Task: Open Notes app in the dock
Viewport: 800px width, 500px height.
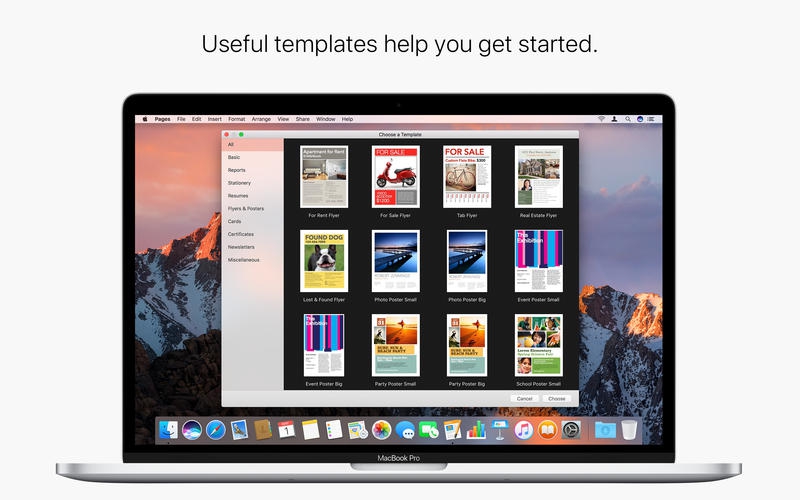Action: point(310,430)
